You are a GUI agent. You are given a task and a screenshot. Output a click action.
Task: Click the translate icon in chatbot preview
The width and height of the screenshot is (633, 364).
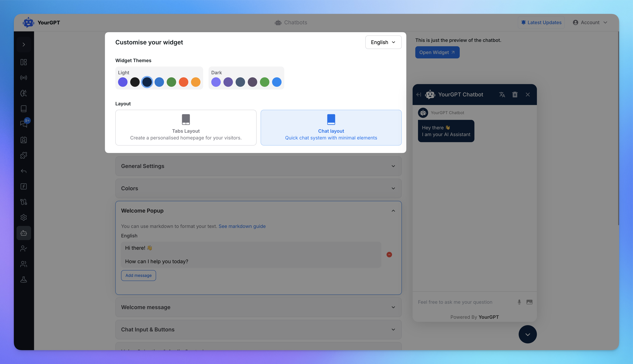[502, 95]
